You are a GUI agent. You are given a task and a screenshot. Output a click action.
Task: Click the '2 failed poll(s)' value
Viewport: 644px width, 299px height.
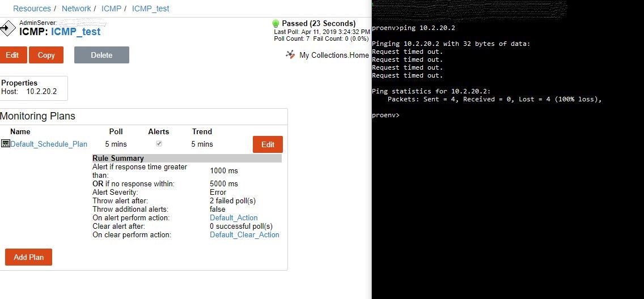click(233, 201)
